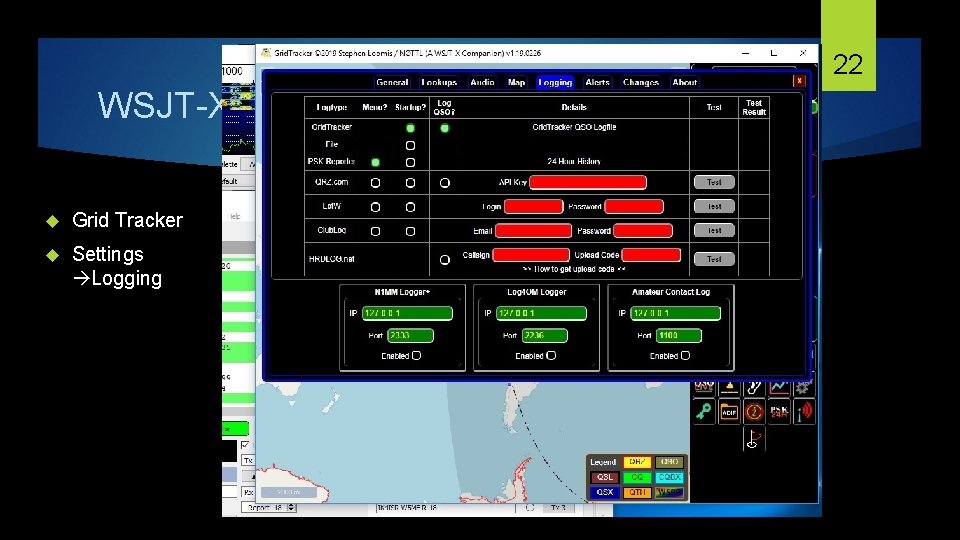Switch to the Lookups tab
This screenshot has height=540, width=960.
click(439, 82)
